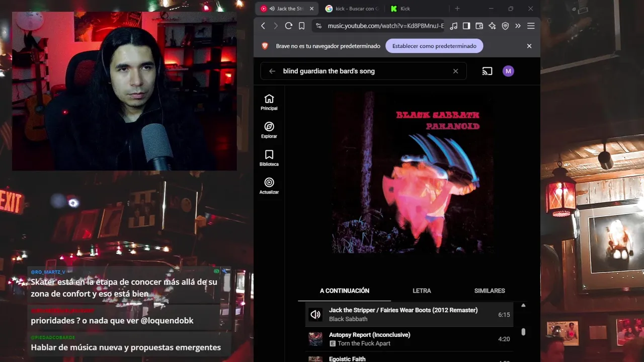Go to Principal home in sidebar
644x362 pixels.
click(x=269, y=102)
